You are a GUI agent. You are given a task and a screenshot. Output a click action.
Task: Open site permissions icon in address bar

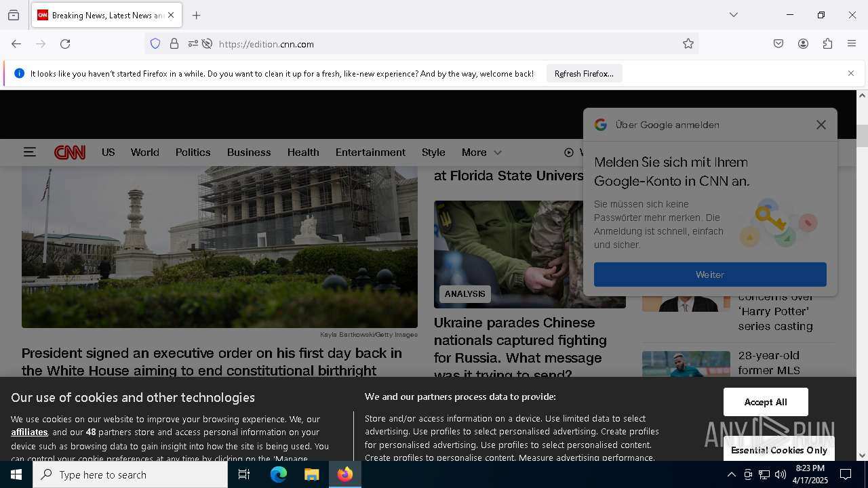point(193,44)
